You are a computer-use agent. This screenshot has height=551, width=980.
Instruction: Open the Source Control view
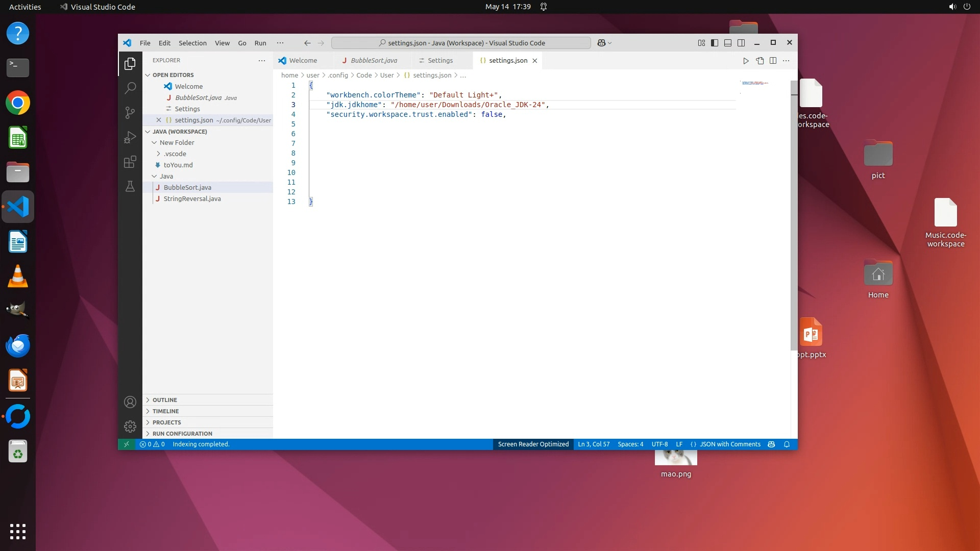point(130,112)
